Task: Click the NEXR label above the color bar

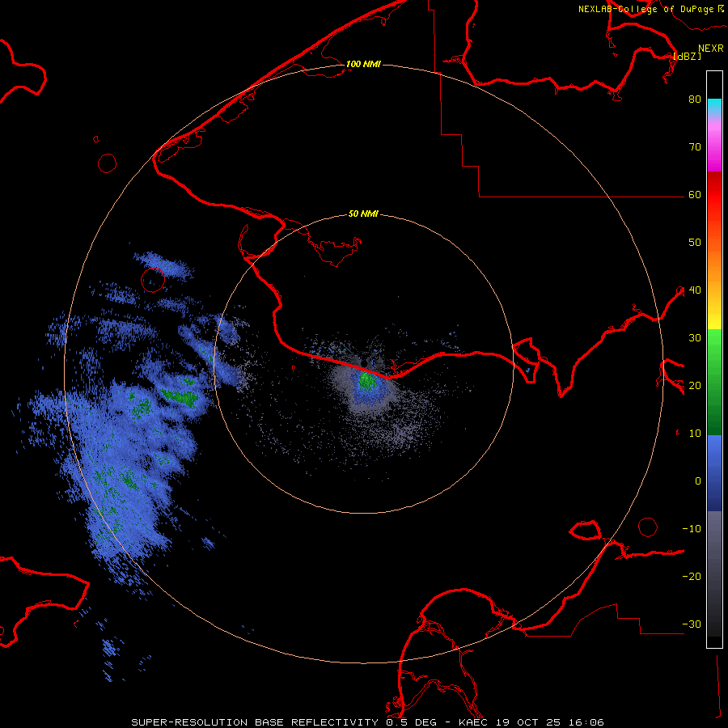Action: 711,49
